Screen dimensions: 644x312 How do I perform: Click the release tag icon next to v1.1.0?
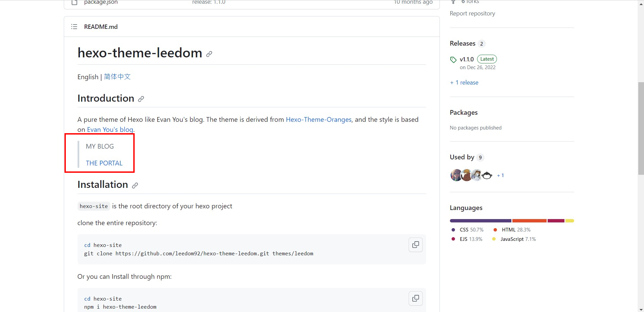pos(453,60)
